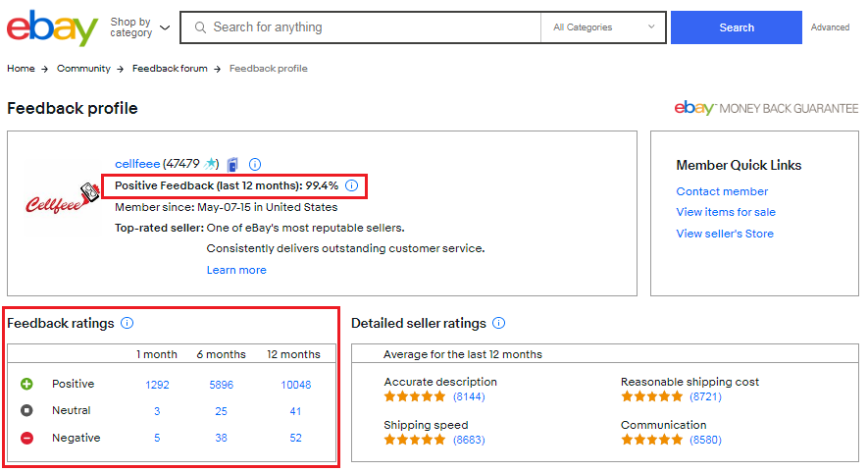The height and width of the screenshot is (472, 868).
Task: Open 25 neutral feedback for 6 months
Action: tap(221, 411)
